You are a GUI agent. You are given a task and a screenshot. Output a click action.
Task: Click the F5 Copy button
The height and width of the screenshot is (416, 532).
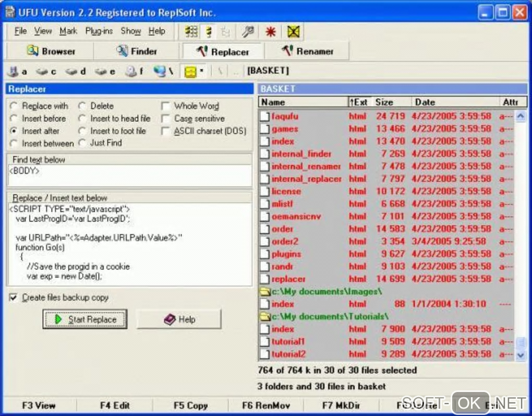pyautogui.click(x=190, y=406)
